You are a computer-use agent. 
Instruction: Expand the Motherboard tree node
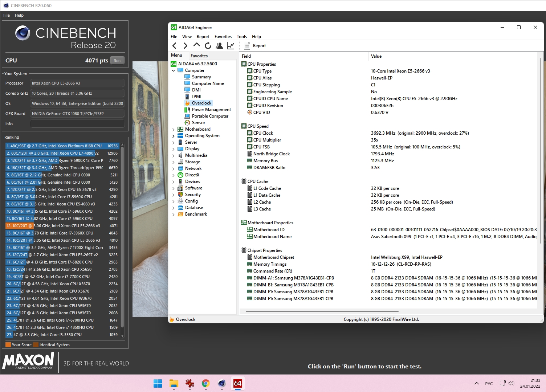[x=174, y=129]
